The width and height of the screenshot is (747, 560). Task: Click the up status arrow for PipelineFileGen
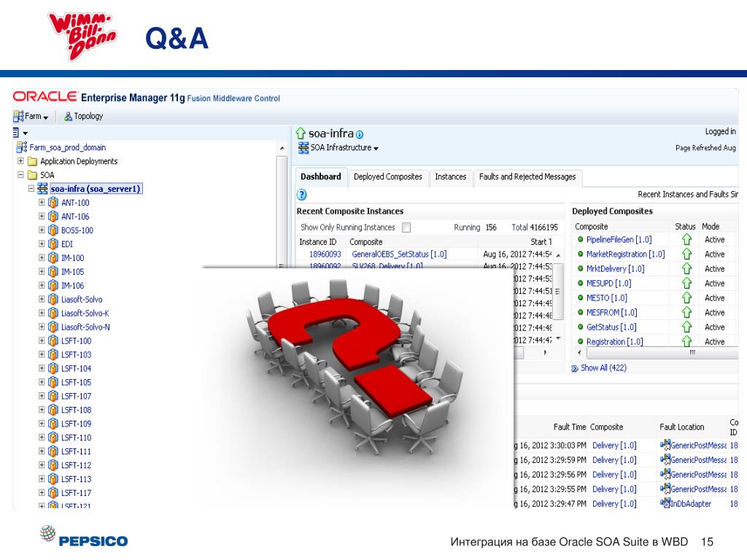point(686,239)
